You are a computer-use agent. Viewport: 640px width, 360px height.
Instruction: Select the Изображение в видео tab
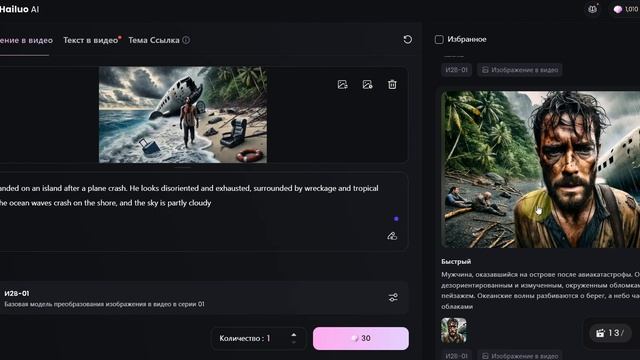(26, 40)
